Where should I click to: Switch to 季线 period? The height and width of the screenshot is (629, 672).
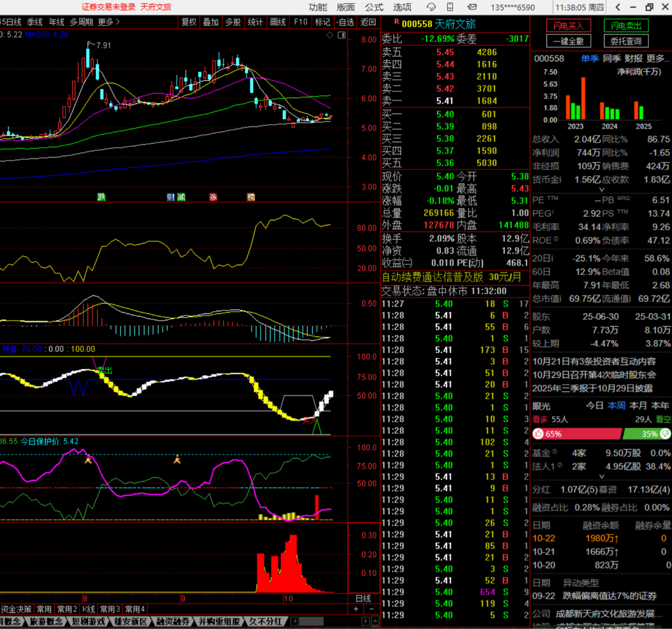click(x=35, y=22)
